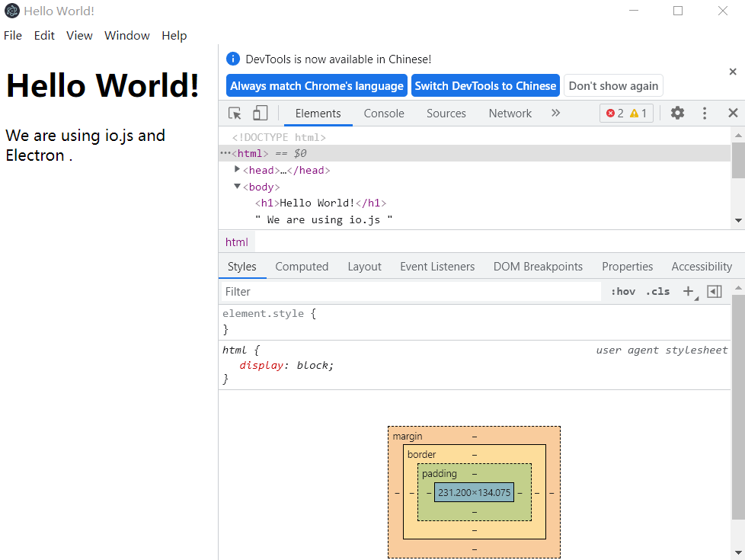Image resolution: width=745 pixels, height=560 pixels.
Task: Expand the head element node
Action: point(237,169)
